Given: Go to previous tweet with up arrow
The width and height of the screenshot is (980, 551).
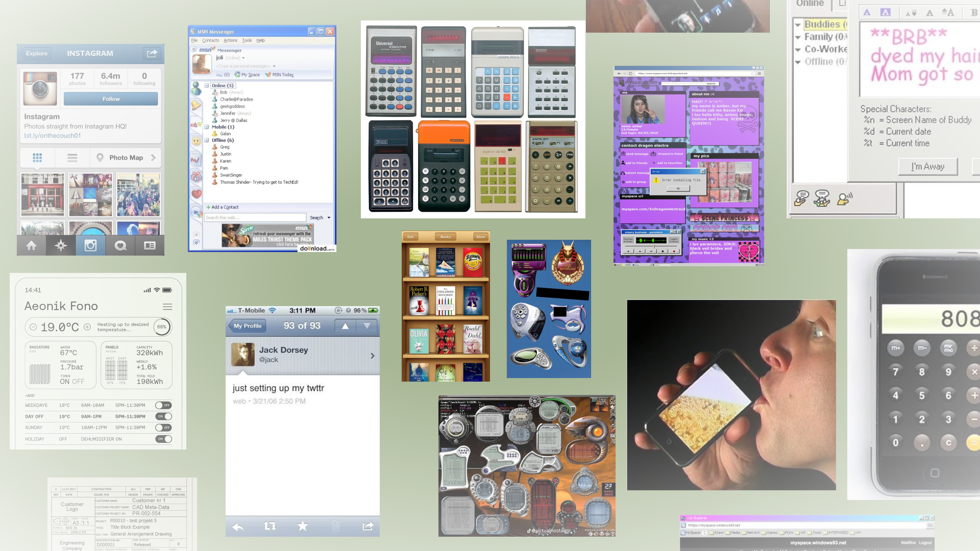Looking at the screenshot, I should pos(345,326).
